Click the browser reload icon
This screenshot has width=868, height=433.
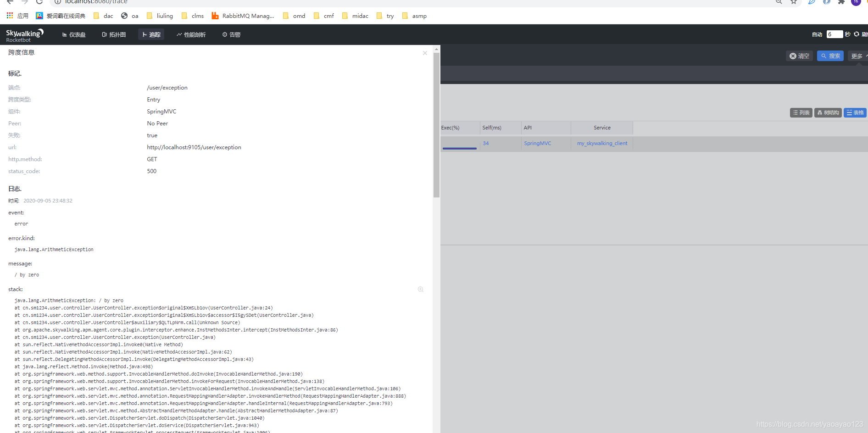pyautogui.click(x=39, y=2)
